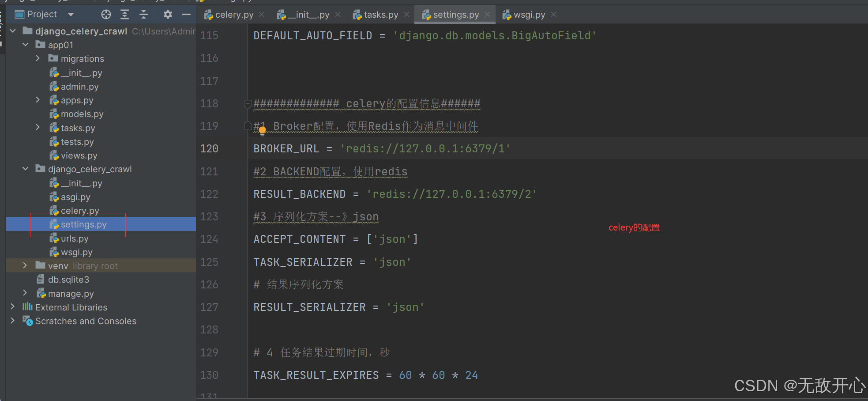
Task: Open the Project view dropdown
Action: pyautogui.click(x=71, y=15)
